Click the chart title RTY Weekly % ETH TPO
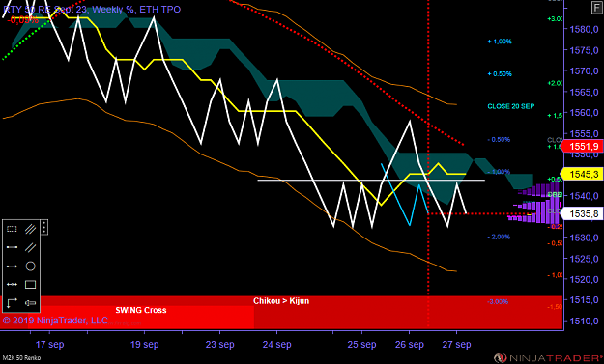Screen dimensions: 604x364 (92, 10)
